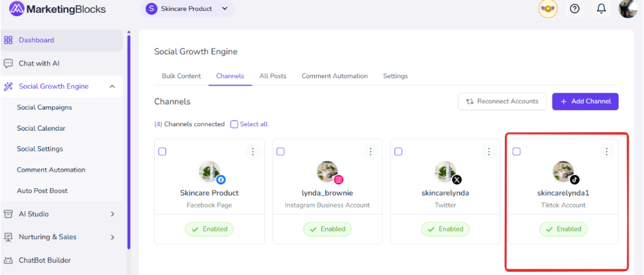Image resolution: width=644 pixels, height=275 pixels.
Task: Open three-dot menu on skincarelynda Twitter card
Action: [x=488, y=152]
